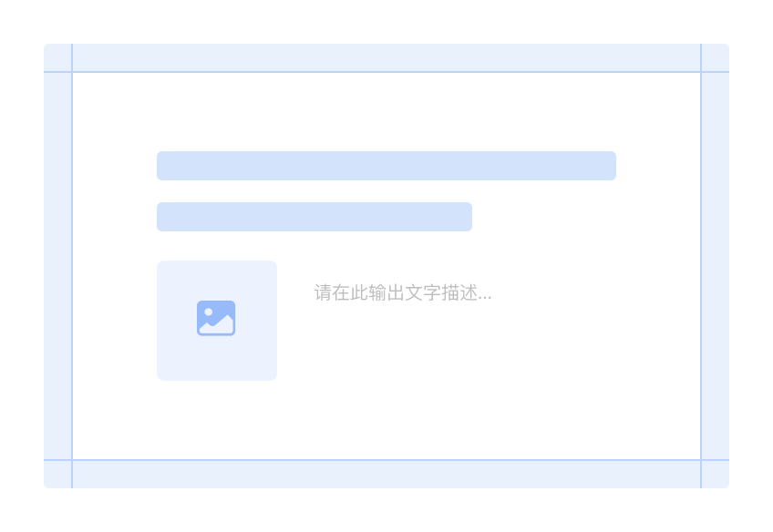The width and height of the screenshot is (773, 532).
Task: Click the 请在此输出文字描述... placeholder text
Action: (x=403, y=292)
